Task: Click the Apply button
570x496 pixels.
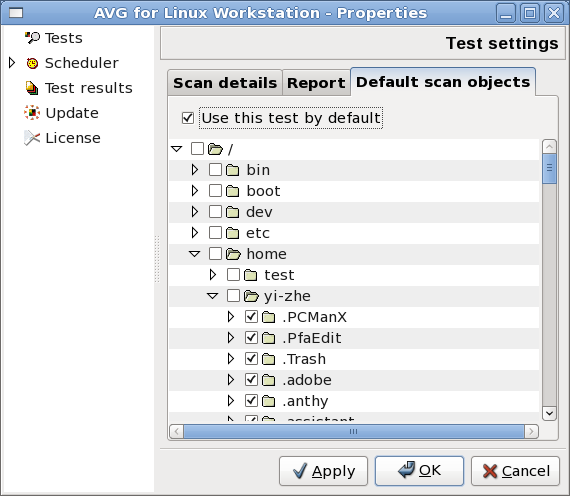Action: tap(324, 471)
